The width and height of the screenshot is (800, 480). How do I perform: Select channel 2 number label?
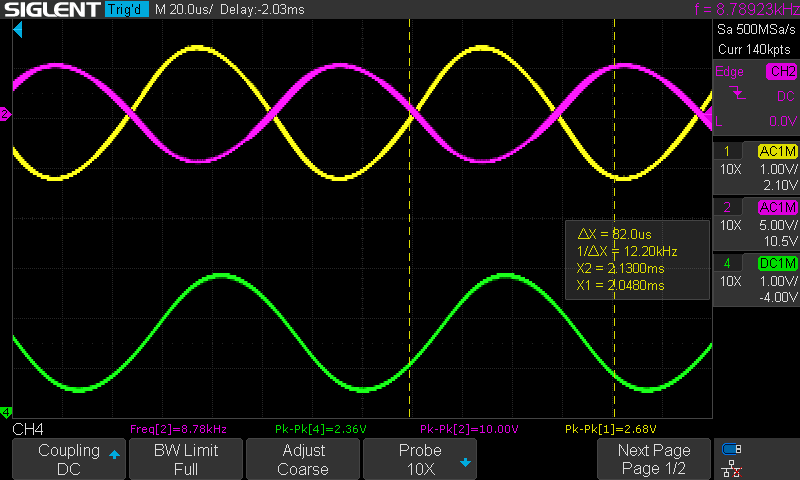click(x=727, y=207)
